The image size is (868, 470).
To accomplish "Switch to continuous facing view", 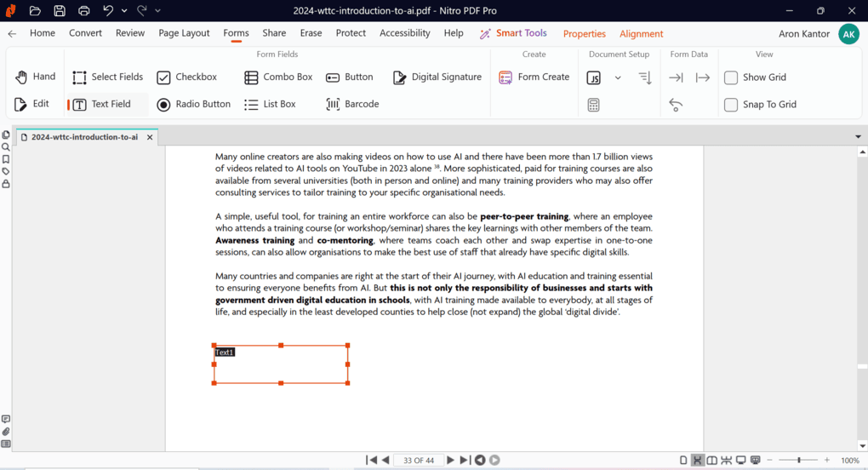I will [726, 460].
